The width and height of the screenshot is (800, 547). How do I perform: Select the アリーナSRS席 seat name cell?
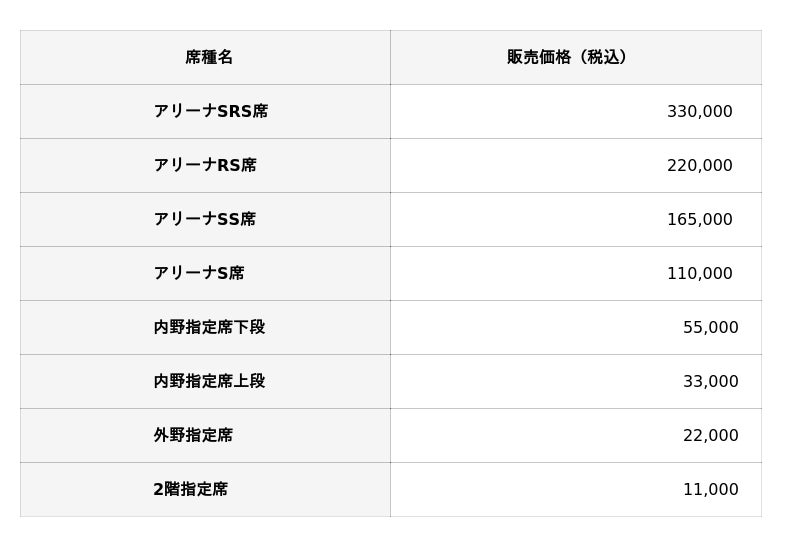(211, 112)
